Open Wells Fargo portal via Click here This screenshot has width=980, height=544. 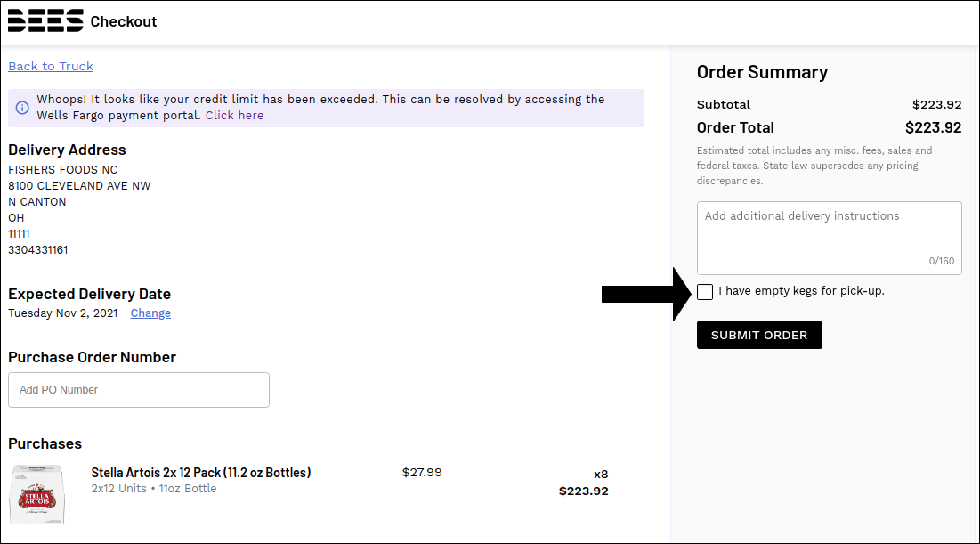[x=234, y=115]
